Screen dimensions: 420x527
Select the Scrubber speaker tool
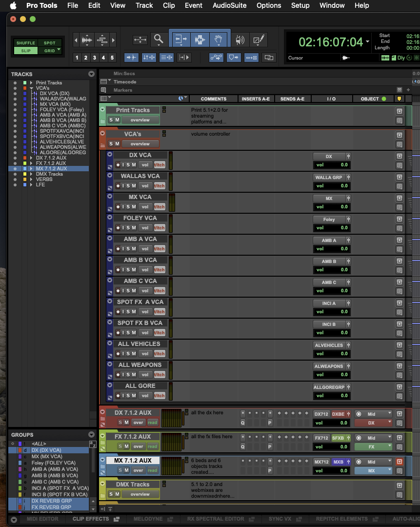point(240,40)
